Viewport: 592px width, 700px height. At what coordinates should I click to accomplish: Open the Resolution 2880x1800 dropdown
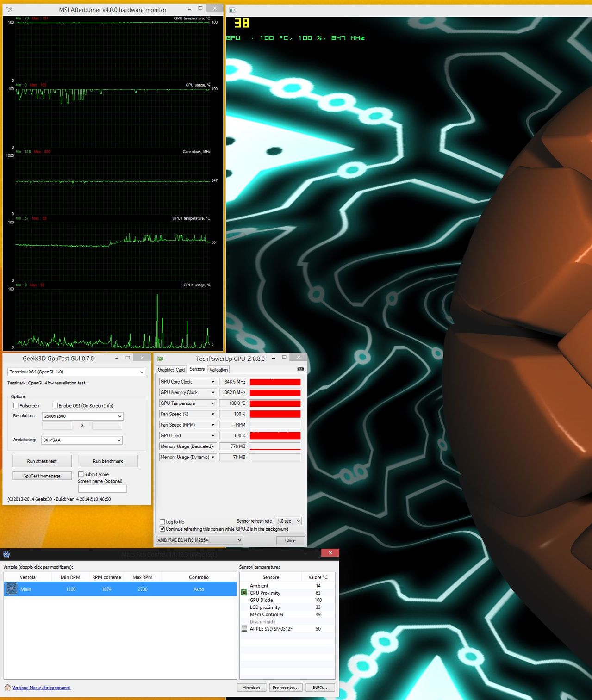[82, 416]
